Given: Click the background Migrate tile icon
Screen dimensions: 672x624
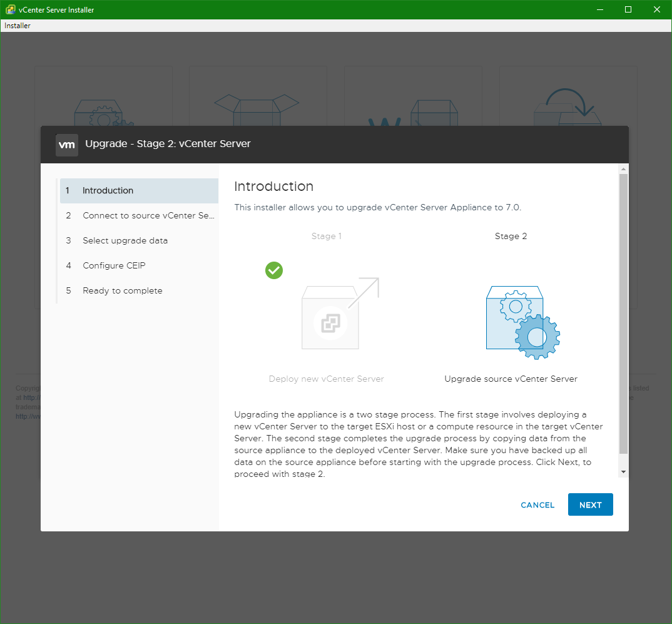Looking at the screenshot, I should point(413,112).
